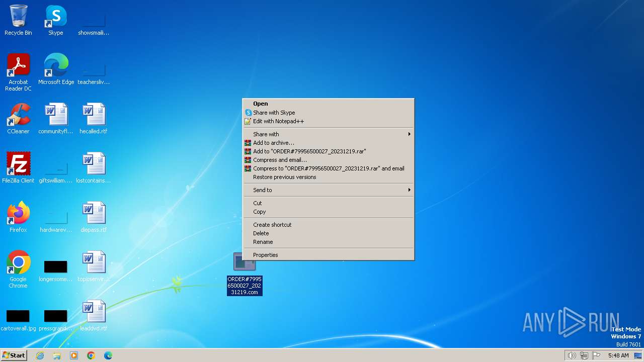This screenshot has height=362, width=644.
Task: Click the taskbar clock showing 5:48 AM
Action: pyautogui.click(x=618, y=355)
